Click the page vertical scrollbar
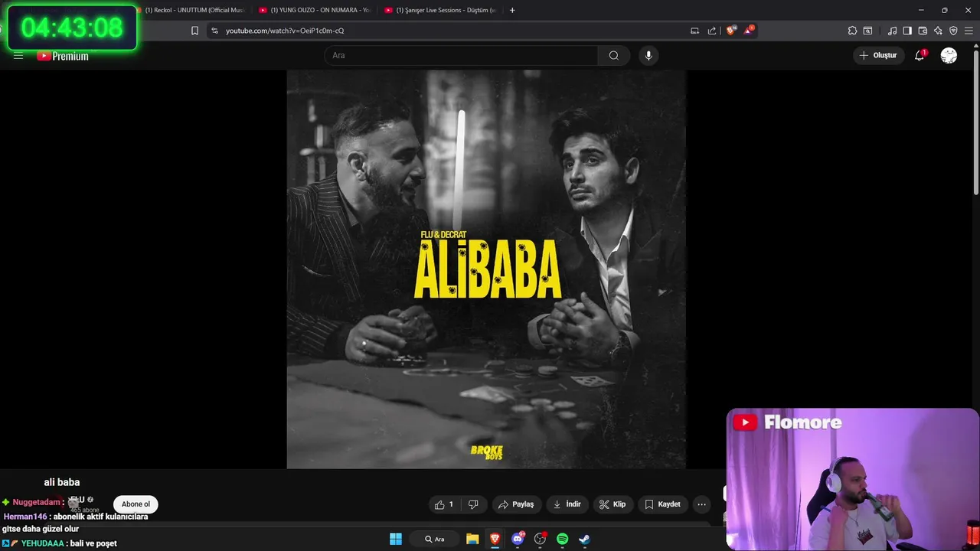Image resolution: width=980 pixels, height=551 pixels. (x=975, y=122)
